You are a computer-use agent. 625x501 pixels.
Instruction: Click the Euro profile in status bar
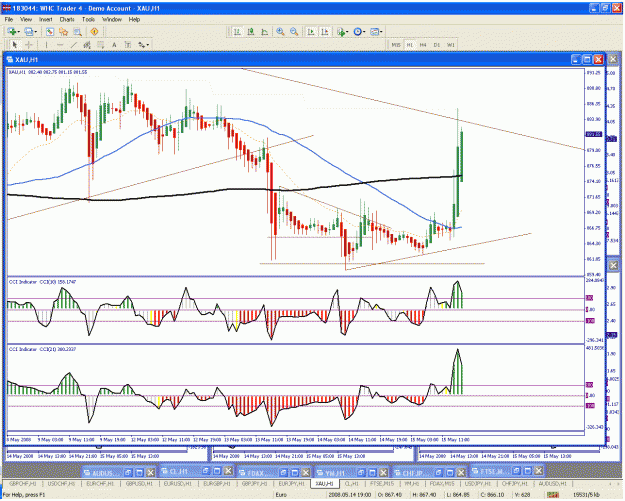(281, 495)
